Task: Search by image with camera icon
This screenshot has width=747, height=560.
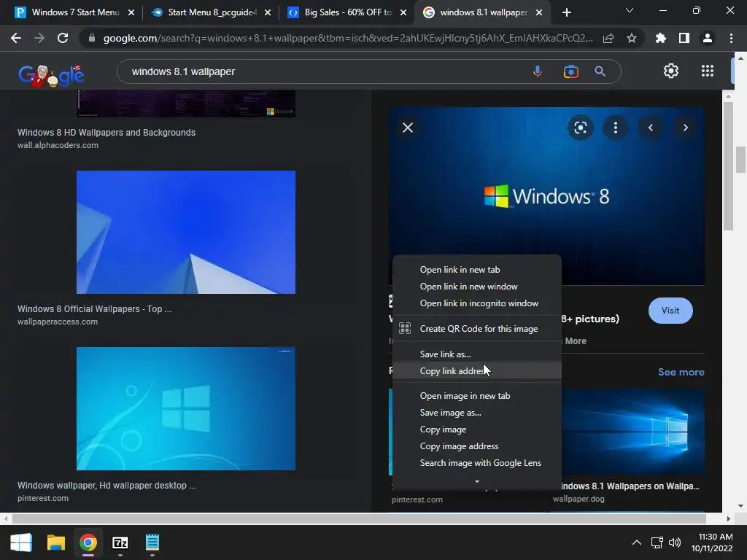Action: click(x=570, y=71)
